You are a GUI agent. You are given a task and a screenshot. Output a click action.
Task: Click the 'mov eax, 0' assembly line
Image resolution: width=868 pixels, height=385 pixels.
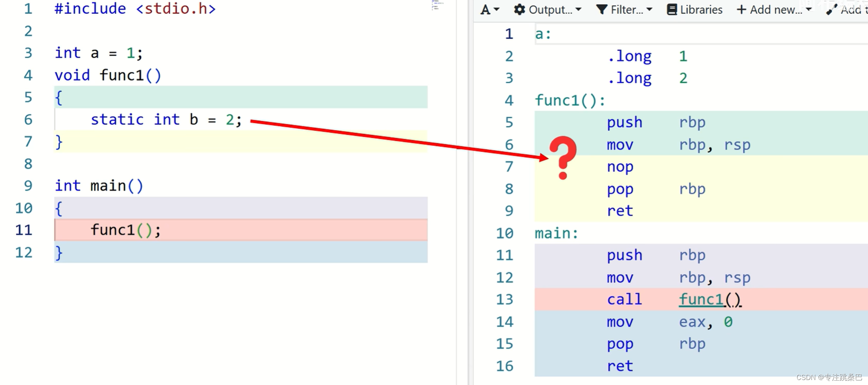coord(669,322)
